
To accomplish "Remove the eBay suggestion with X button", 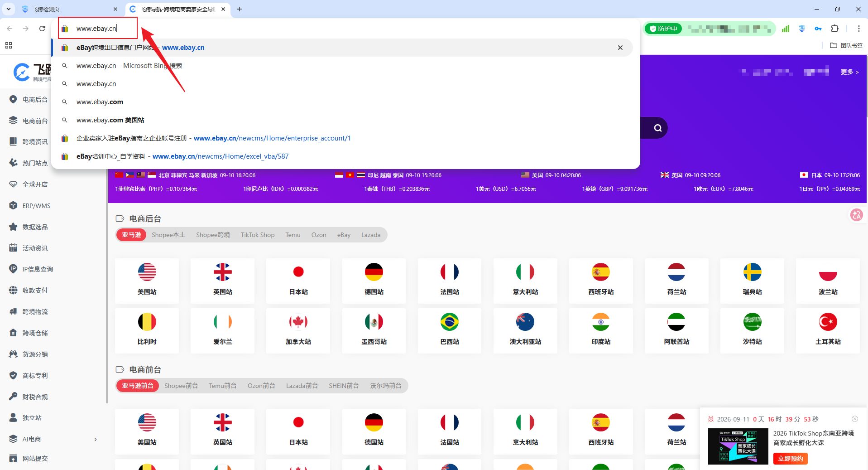I will tap(620, 48).
